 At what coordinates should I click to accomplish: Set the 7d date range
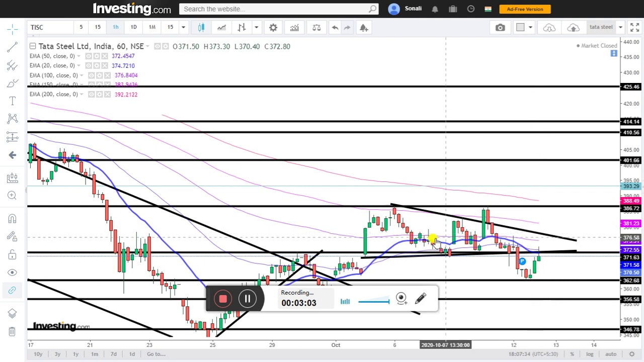point(113,354)
